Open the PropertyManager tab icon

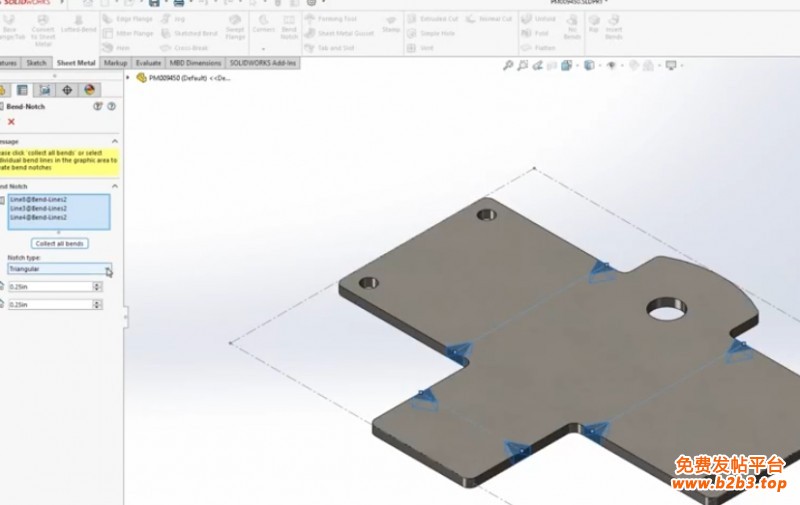(x=22, y=90)
